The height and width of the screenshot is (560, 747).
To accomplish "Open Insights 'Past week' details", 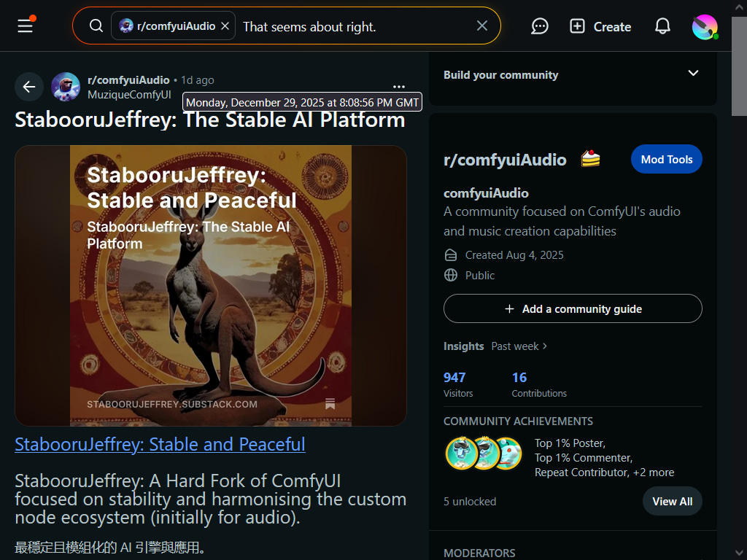I will click(519, 346).
